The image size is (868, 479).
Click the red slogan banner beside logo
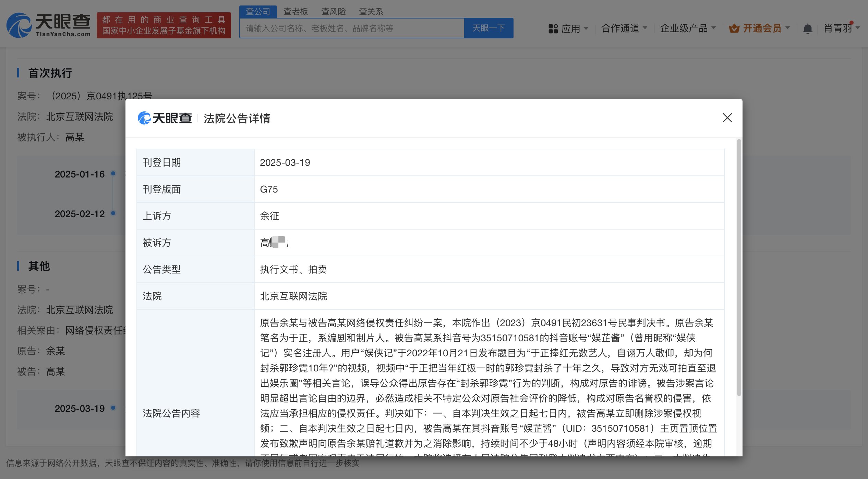click(164, 25)
